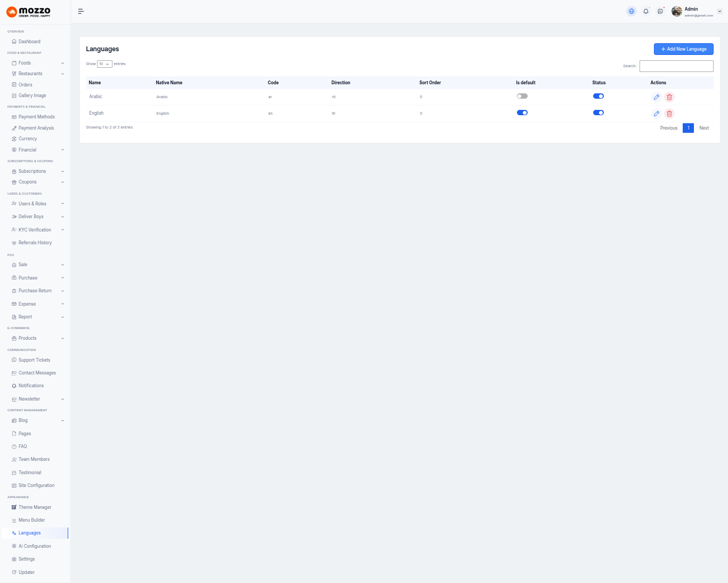Open Dashboard from the sidebar
The width and height of the screenshot is (728, 583).
pyautogui.click(x=29, y=42)
